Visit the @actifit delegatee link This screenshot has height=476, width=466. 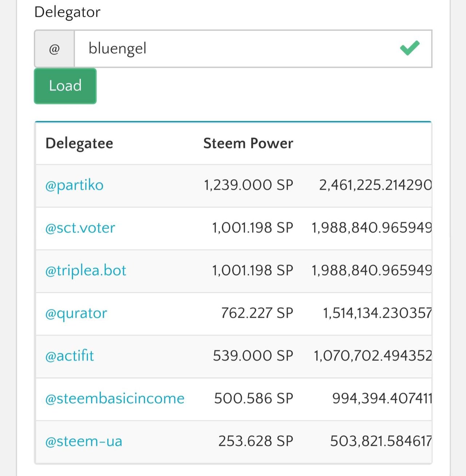[x=70, y=356]
